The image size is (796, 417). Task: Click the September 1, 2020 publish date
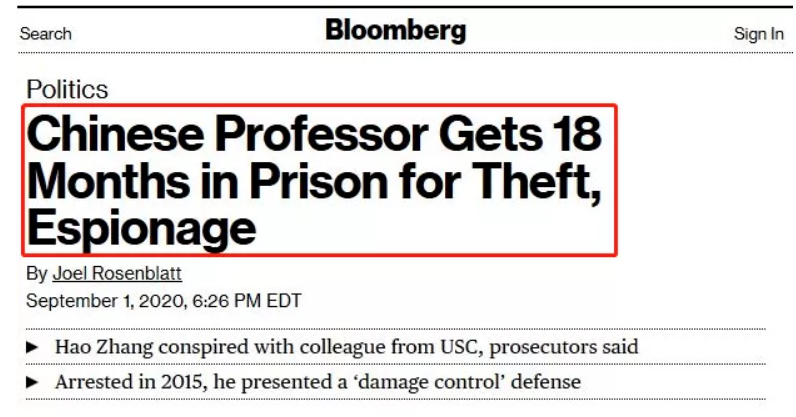(x=106, y=301)
